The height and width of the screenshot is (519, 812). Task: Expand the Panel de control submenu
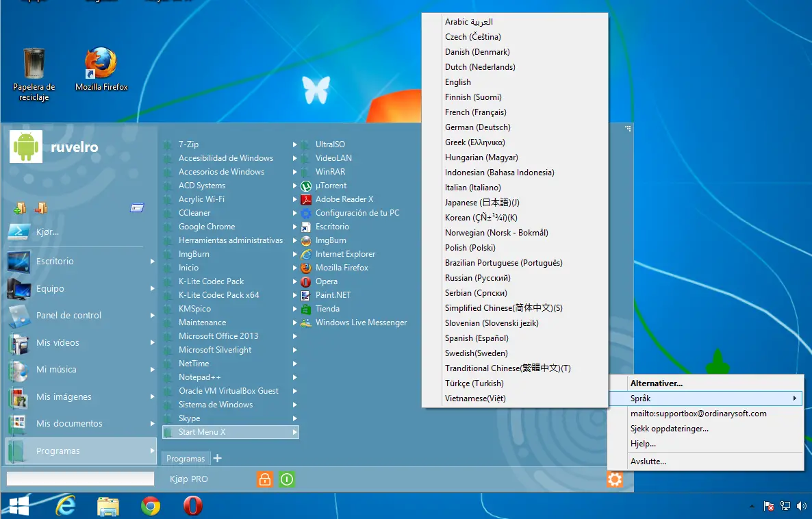pyautogui.click(x=152, y=316)
